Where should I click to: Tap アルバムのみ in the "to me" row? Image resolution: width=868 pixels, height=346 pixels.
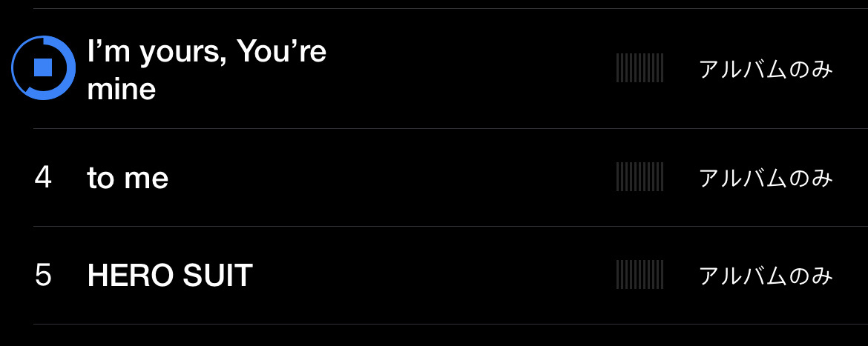point(766,179)
